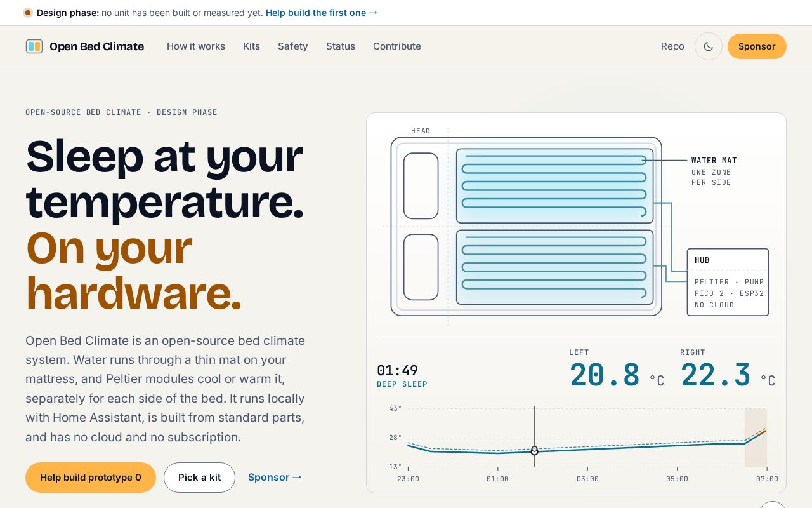Click the 03:00 axis label on the chart
Viewport: 812px width, 508px height.
pos(587,479)
